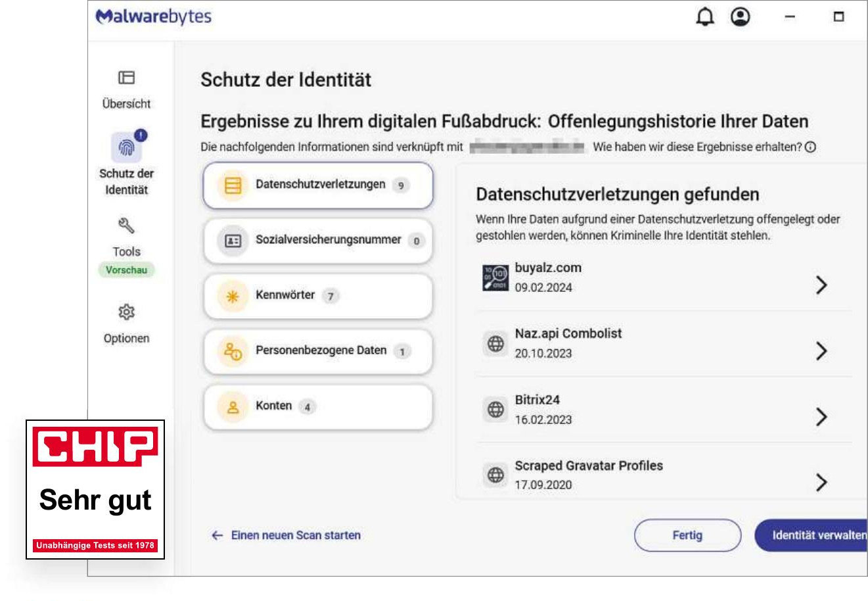Click the Konten person icon
Screen dimensions: 868x601
point(233,407)
